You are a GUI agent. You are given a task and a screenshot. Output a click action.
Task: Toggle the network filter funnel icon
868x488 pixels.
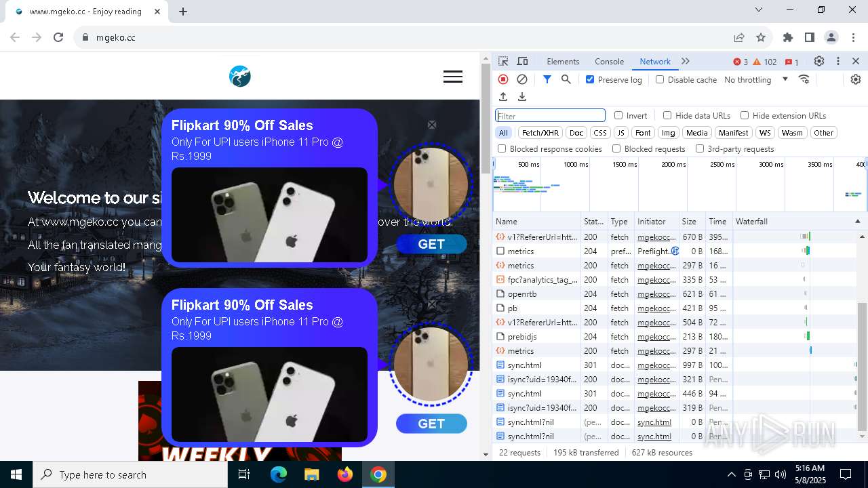[547, 79]
